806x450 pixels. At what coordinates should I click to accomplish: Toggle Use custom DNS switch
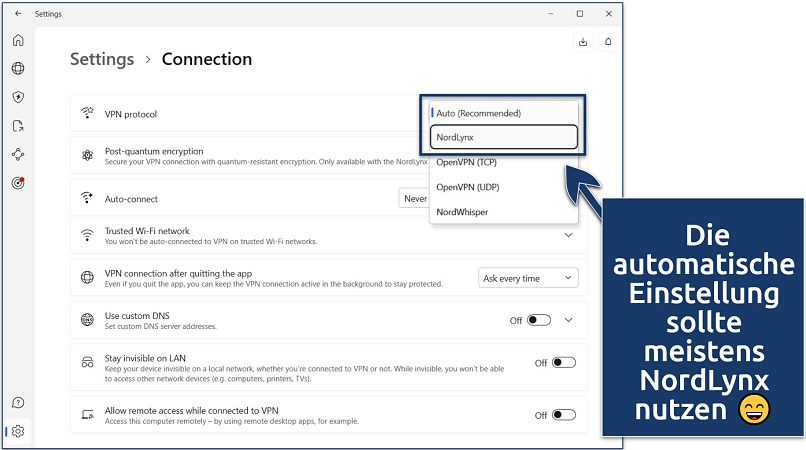(539, 320)
